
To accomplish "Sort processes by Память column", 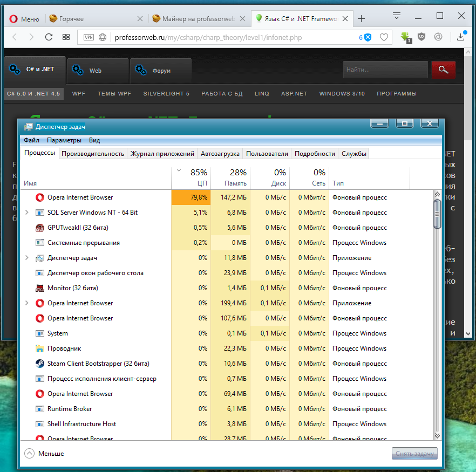I will click(230, 177).
